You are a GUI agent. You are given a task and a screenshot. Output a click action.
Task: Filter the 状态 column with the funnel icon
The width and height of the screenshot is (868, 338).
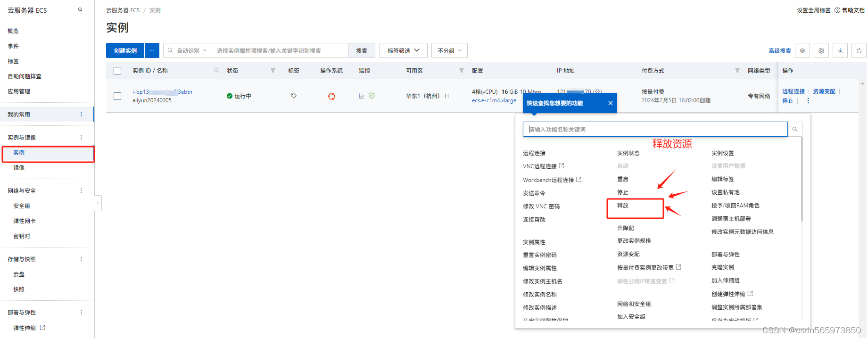point(273,70)
